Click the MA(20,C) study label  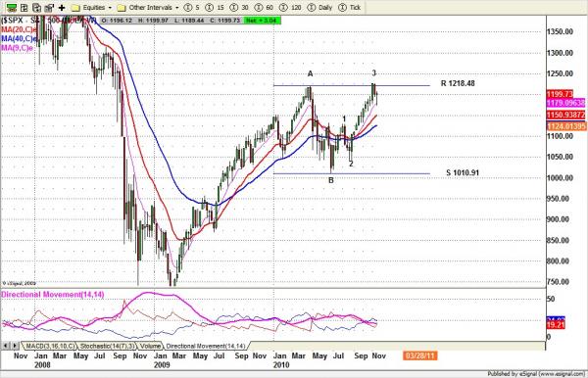point(20,29)
